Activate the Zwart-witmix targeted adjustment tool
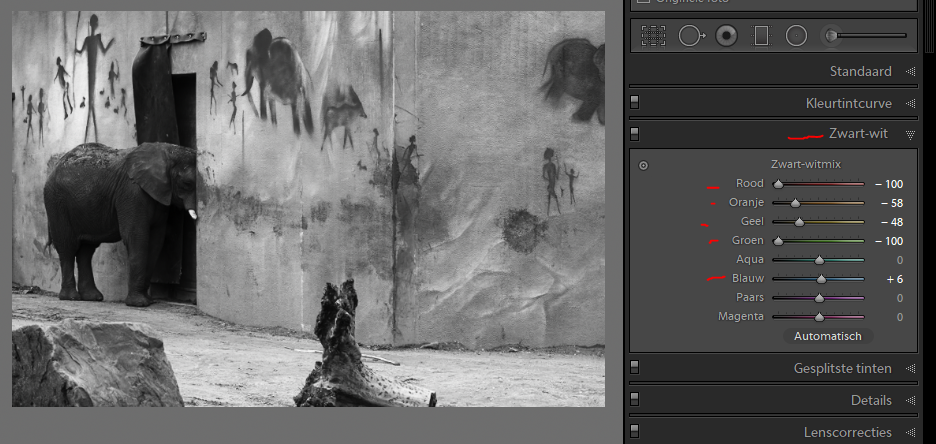936x444 pixels. click(643, 165)
